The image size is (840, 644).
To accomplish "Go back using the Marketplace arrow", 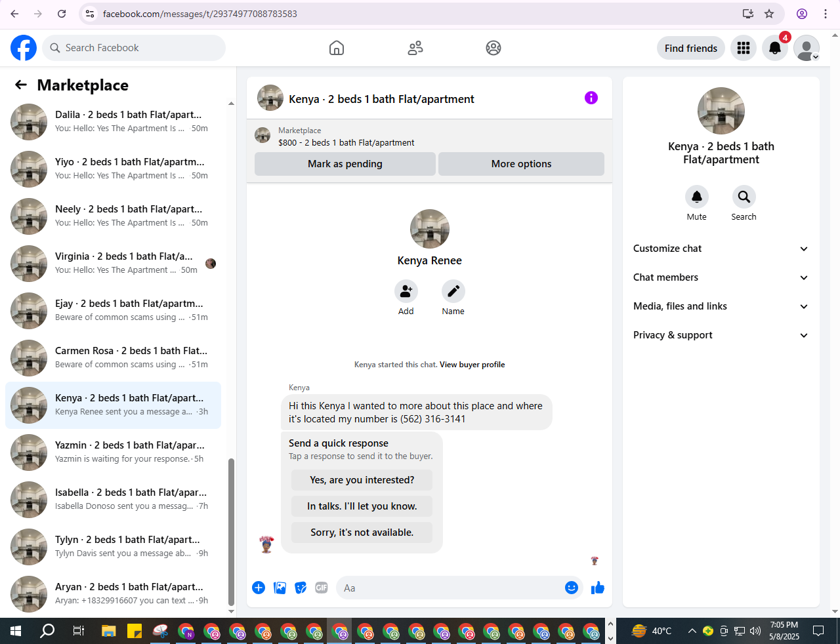I will tap(21, 85).
